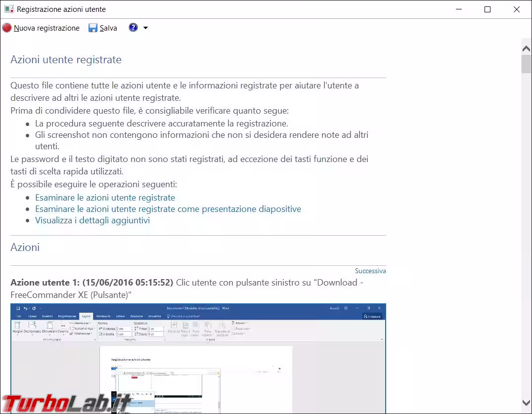Click the red Nuova registrazione record icon
The image size is (532, 414).
click(7, 28)
